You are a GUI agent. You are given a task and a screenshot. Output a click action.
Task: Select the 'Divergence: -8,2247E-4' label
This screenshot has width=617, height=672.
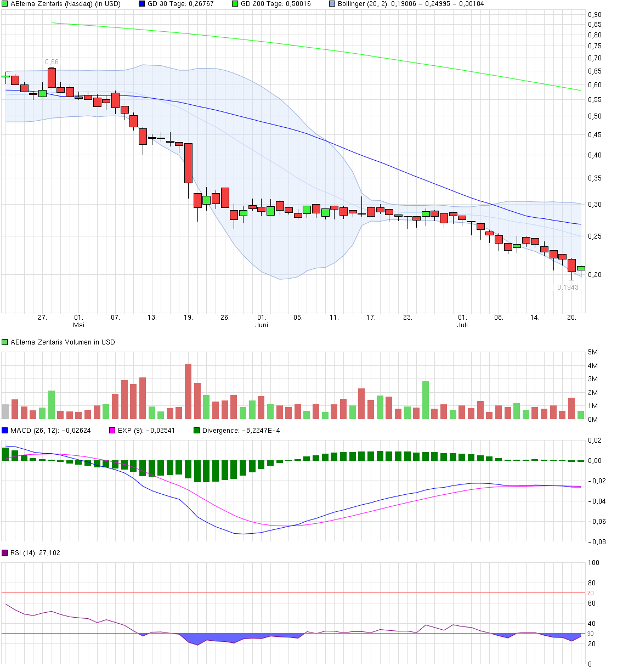tap(241, 431)
